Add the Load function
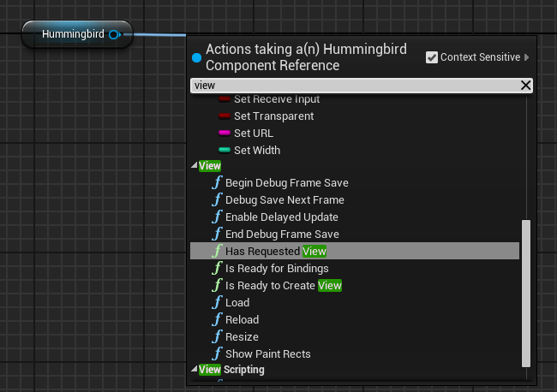The image size is (557, 392). (x=237, y=303)
